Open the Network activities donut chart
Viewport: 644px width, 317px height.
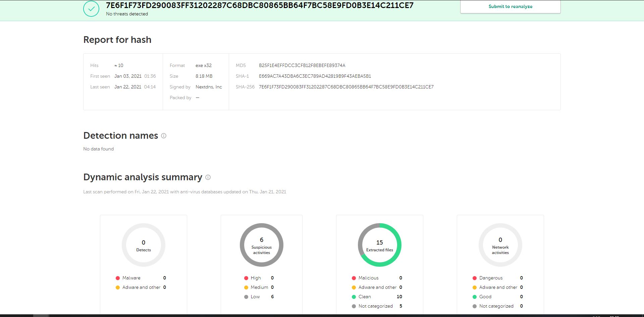(500, 245)
